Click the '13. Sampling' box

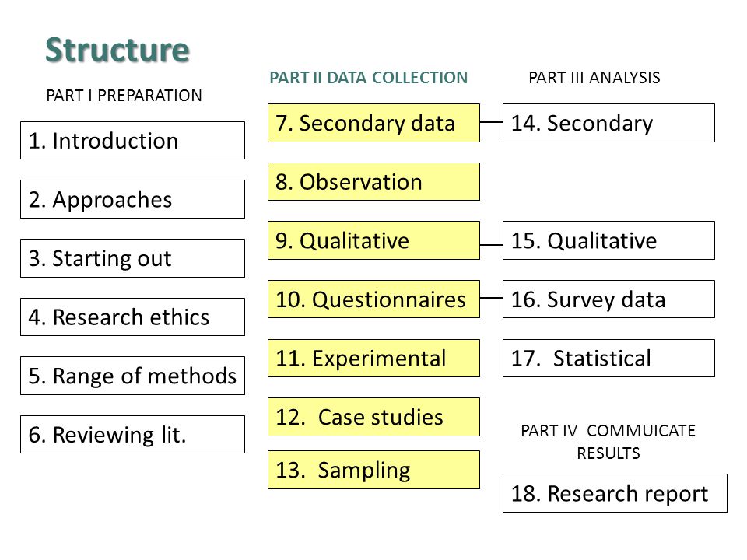click(x=373, y=470)
